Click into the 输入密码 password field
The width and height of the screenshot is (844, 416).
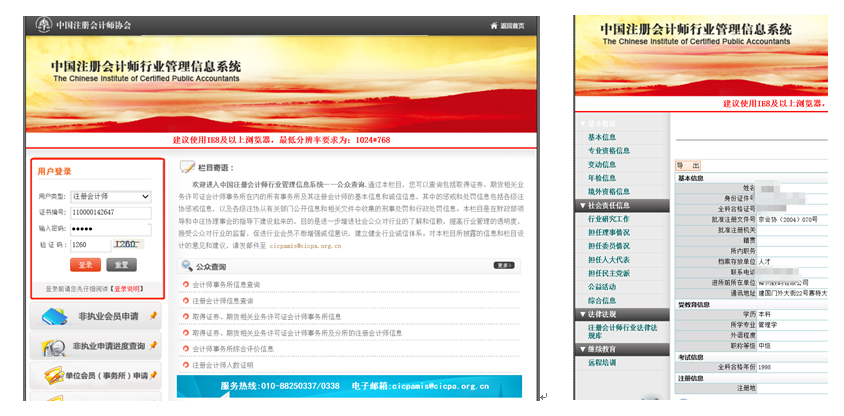[x=111, y=228]
